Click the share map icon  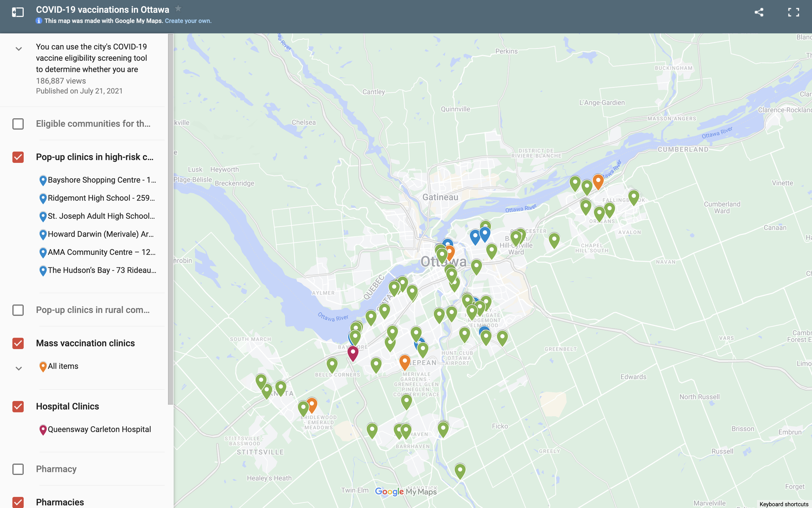pyautogui.click(x=759, y=12)
